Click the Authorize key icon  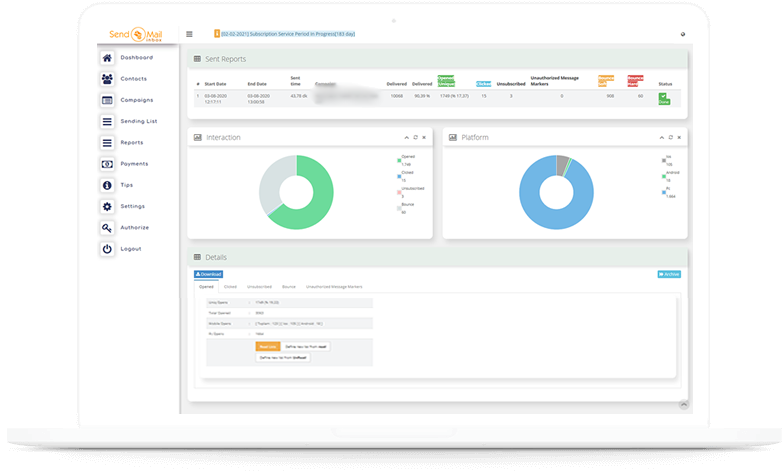point(108,227)
